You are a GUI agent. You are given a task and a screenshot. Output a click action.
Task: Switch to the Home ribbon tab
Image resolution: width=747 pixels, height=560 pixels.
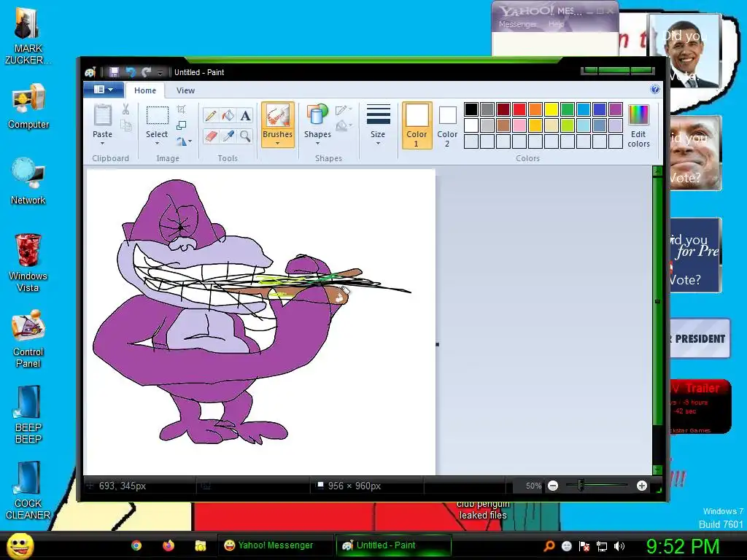(x=145, y=90)
